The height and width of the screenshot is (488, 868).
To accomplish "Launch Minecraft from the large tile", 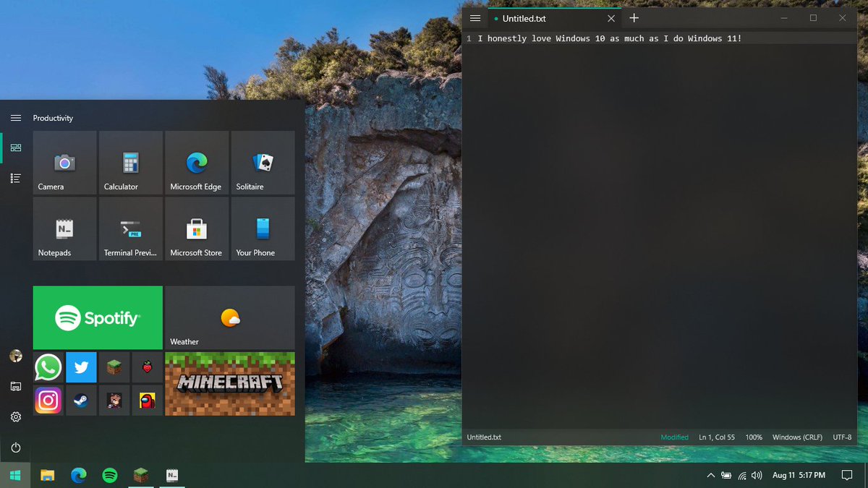I will coord(229,384).
